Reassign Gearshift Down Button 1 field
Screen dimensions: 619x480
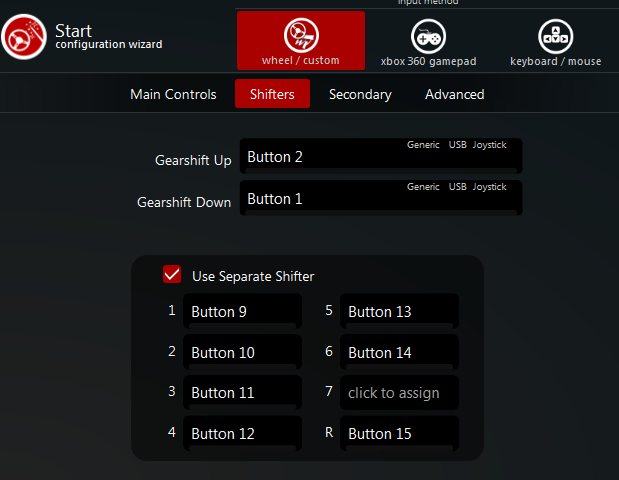381,198
